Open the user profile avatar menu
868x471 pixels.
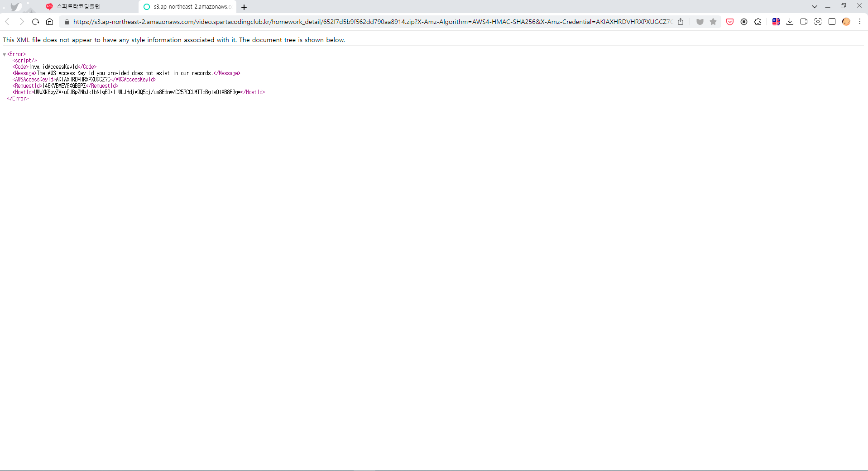tap(846, 22)
